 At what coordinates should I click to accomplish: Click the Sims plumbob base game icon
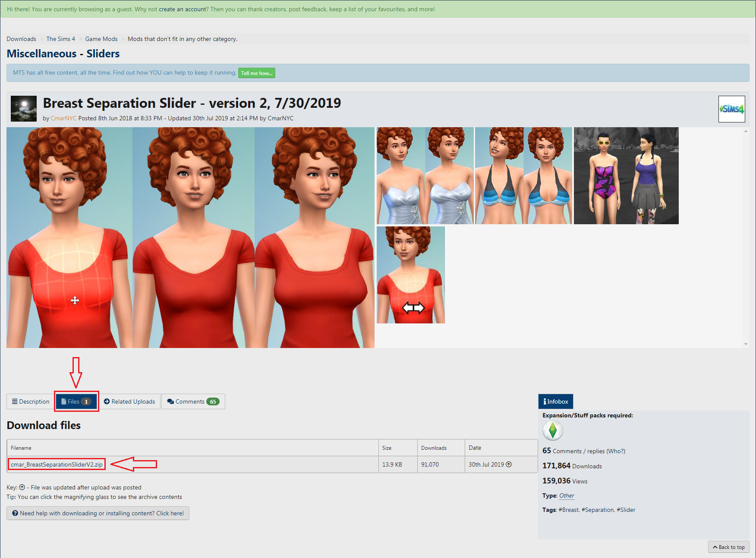[x=553, y=430]
